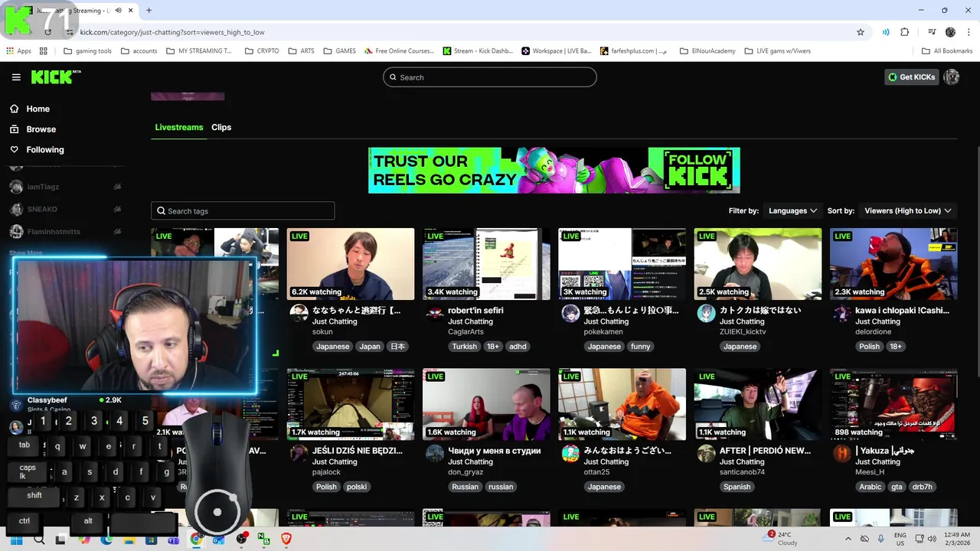Select the Turkish tag
Image resolution: width=980 pixels, height=551 pixels.
tap(464, 347)
